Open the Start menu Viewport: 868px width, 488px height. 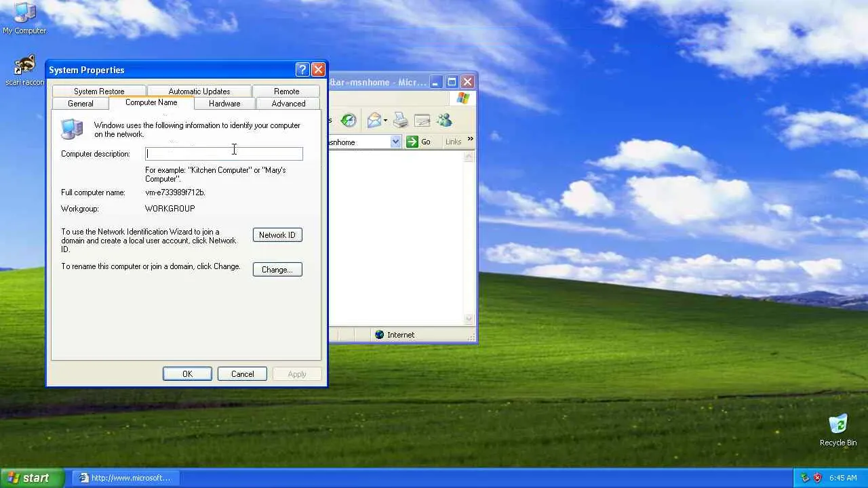tap(32, 478)
